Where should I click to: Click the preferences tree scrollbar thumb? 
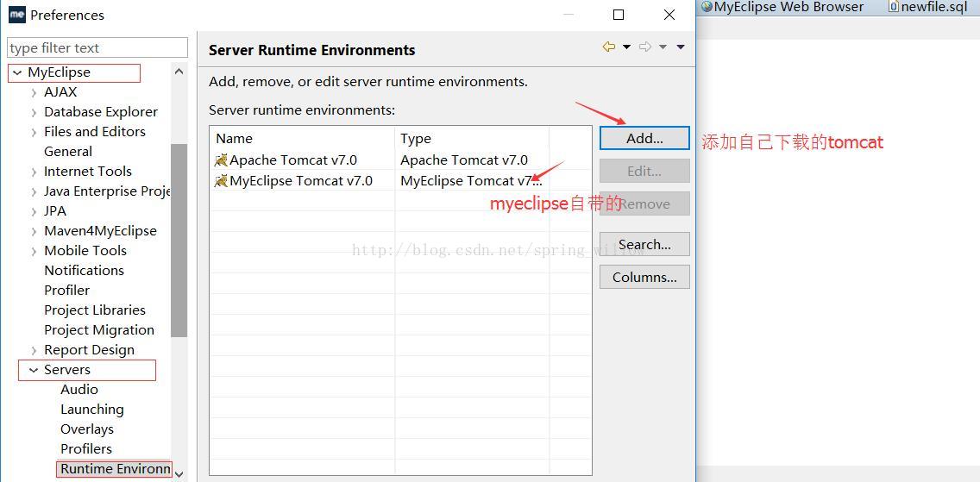pos(179,241)
